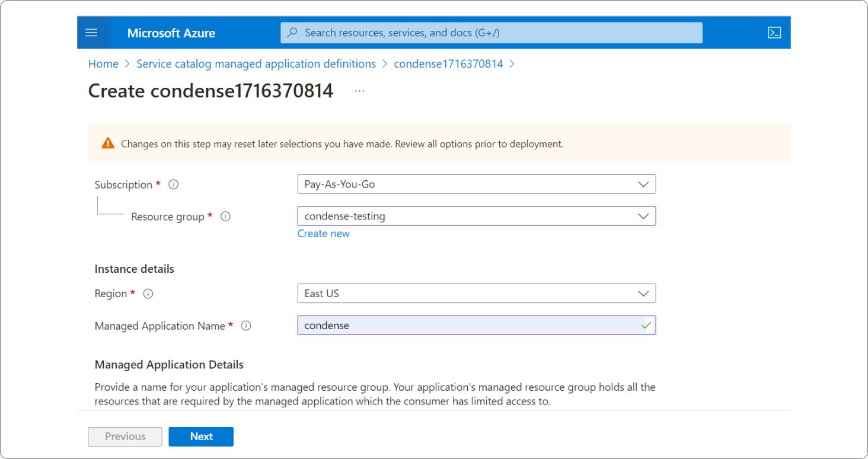Click the Previous button
The height and width of the screenshot is (459, 868).
pyautogui.click(x=125, y=436)
